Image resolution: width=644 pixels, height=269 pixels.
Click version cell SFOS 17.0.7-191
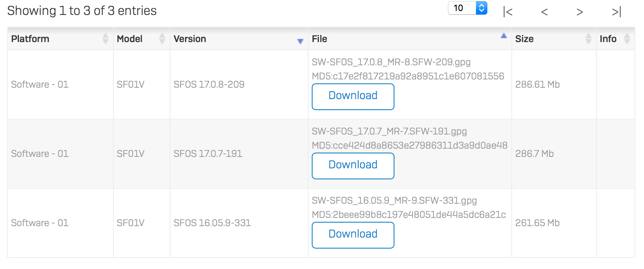click(208, 154)
